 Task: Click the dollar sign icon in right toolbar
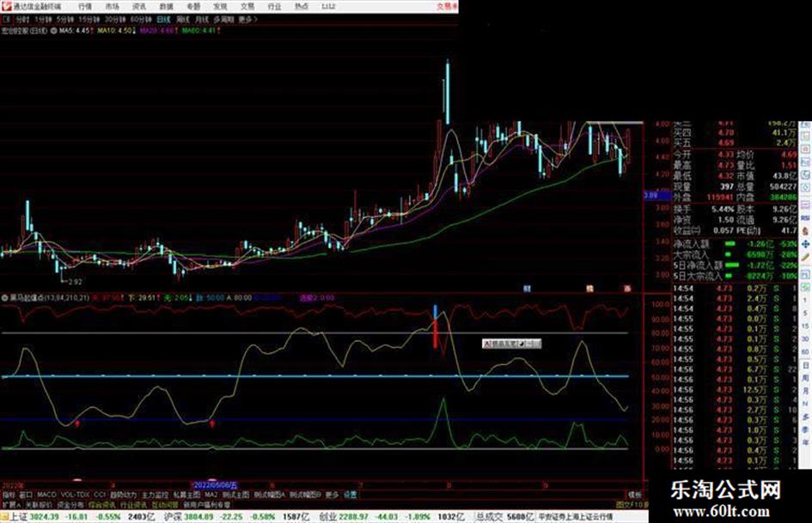(x=805, y=231)
